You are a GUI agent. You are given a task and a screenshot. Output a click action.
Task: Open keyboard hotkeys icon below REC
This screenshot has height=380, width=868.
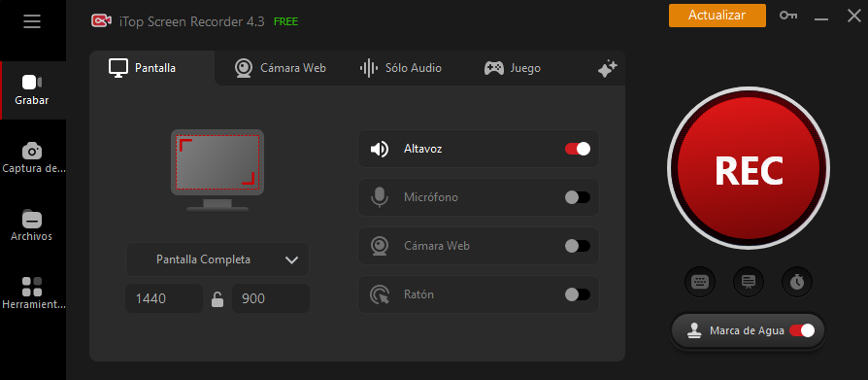pos(700,282)
